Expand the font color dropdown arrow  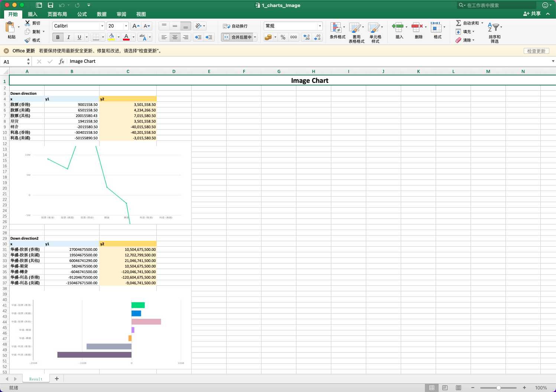pos(133,37)
